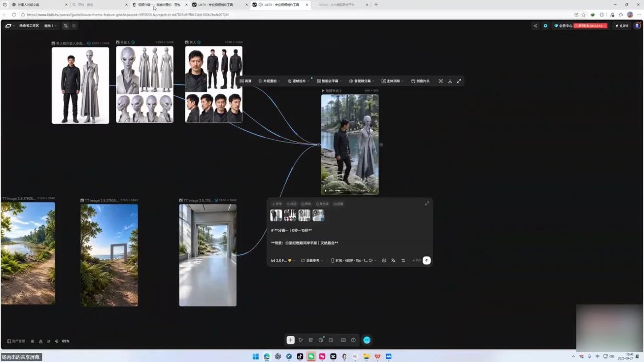Click the 6,016 credits balance

(622, 26)
